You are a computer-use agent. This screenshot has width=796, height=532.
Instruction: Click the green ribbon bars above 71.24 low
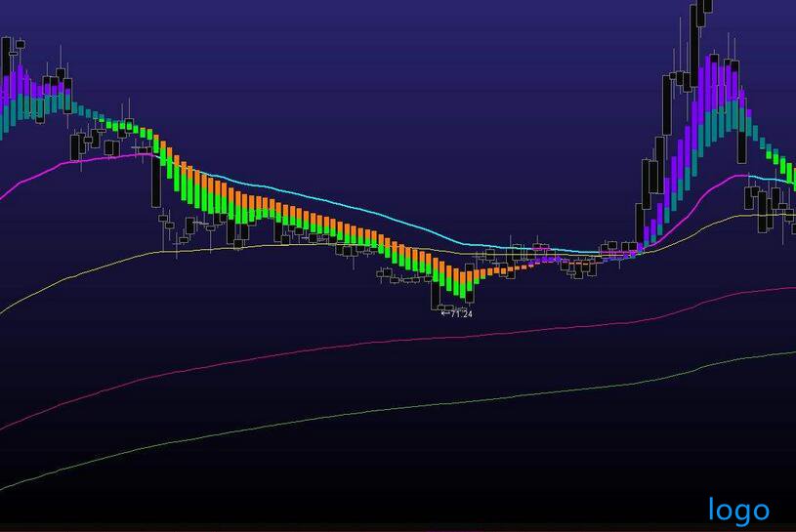[x=454, y=281]
